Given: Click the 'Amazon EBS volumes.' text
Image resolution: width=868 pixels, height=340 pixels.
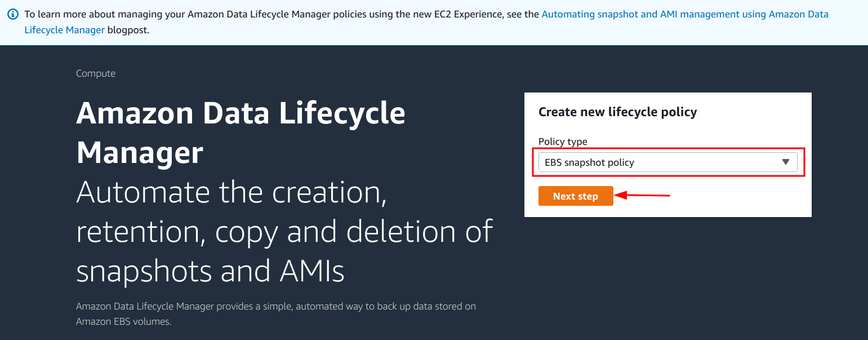Looking at the screenshot, I should pos(123,321).
